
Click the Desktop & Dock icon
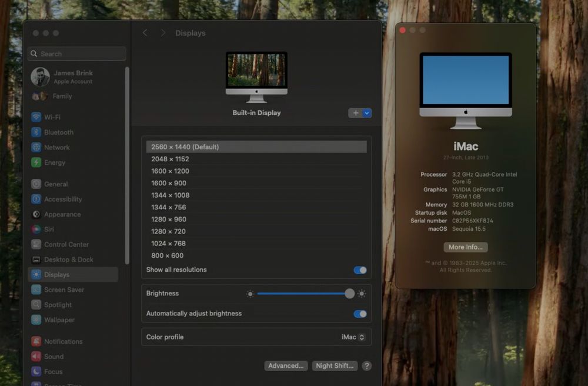coord(36,259)
